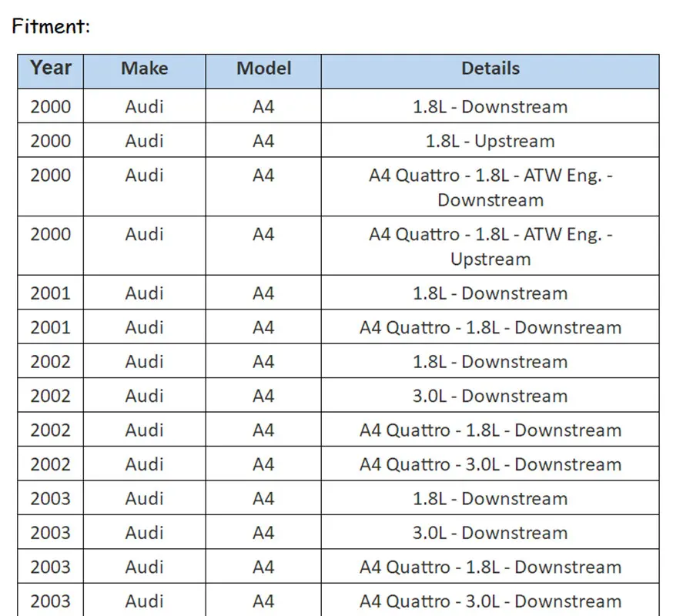Click 2003 A4 Quattro - 1.8L - Downstream

pyautogui.click(x=490, y=567)
